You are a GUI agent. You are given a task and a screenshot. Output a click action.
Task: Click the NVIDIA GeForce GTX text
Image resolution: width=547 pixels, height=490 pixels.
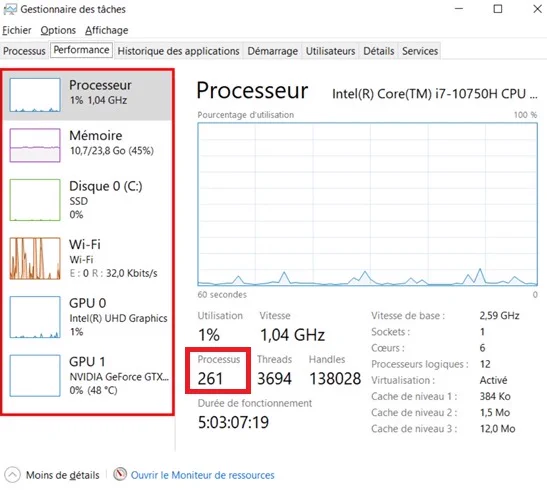119,377
